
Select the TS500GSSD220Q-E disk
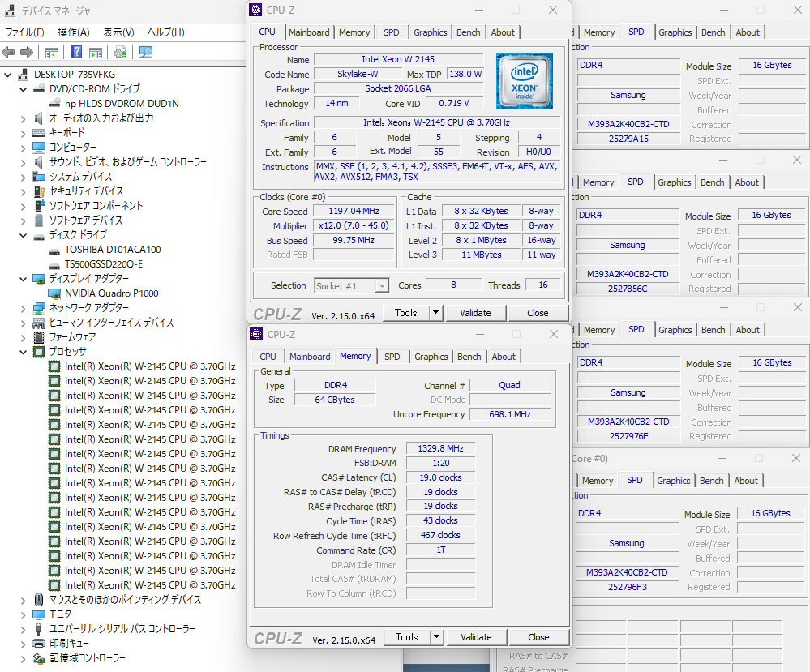click(103, 264)
